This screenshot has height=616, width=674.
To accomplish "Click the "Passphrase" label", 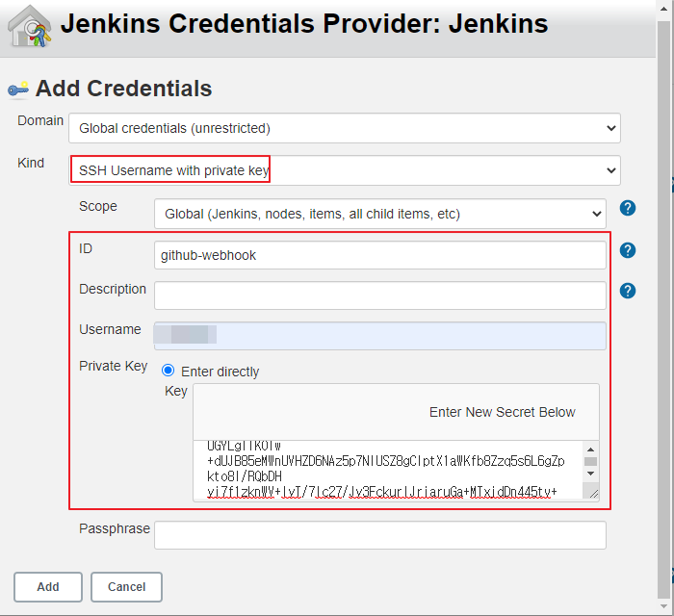I will (115, 528).
